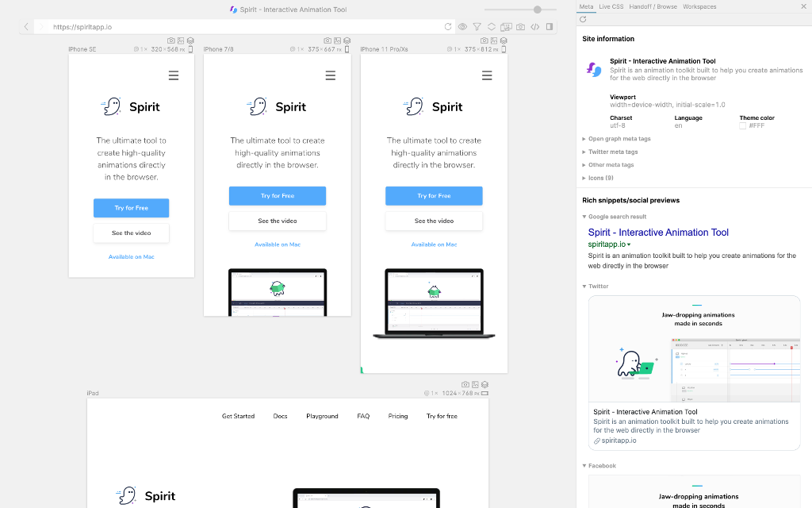
Task: Click the browser forward arrow
Action: tap(42, 26)
